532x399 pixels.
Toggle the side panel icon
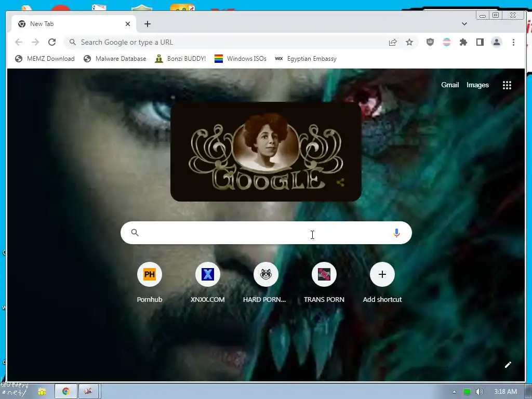pos(480,42)
